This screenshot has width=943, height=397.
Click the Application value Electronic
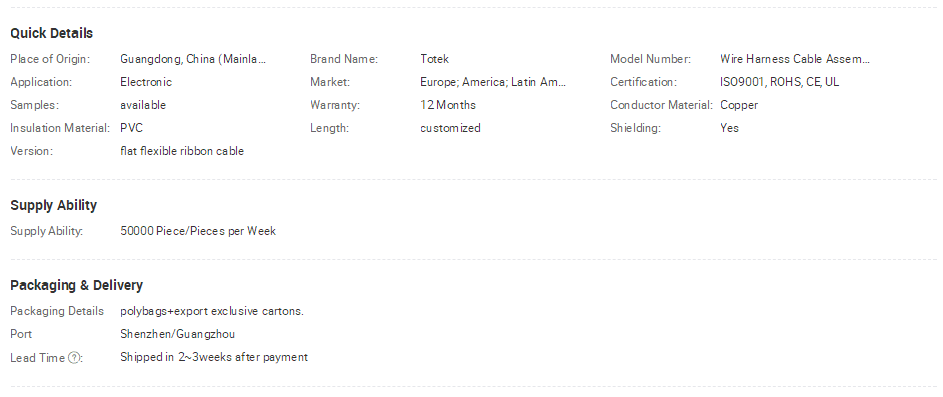146,82
